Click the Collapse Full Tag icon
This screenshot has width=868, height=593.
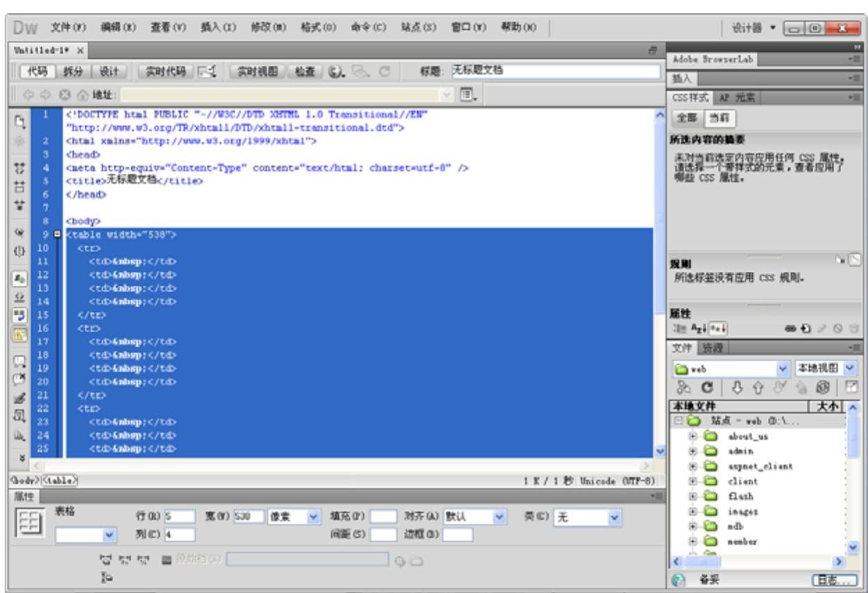19,169
